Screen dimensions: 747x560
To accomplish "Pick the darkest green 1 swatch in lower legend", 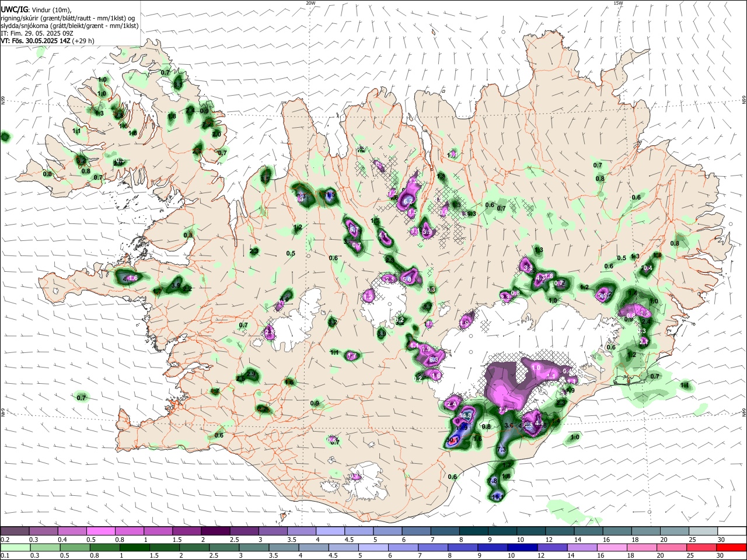I will point(135,547).
